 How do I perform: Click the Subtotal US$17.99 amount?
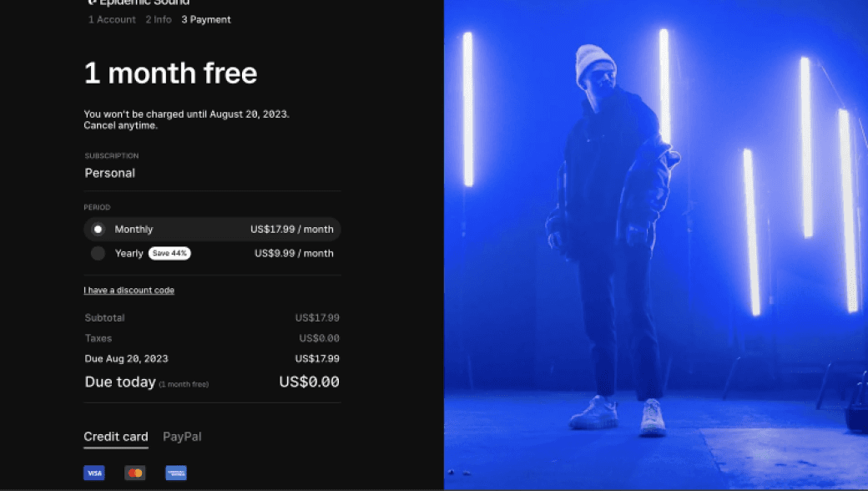(x=317, y=318)
